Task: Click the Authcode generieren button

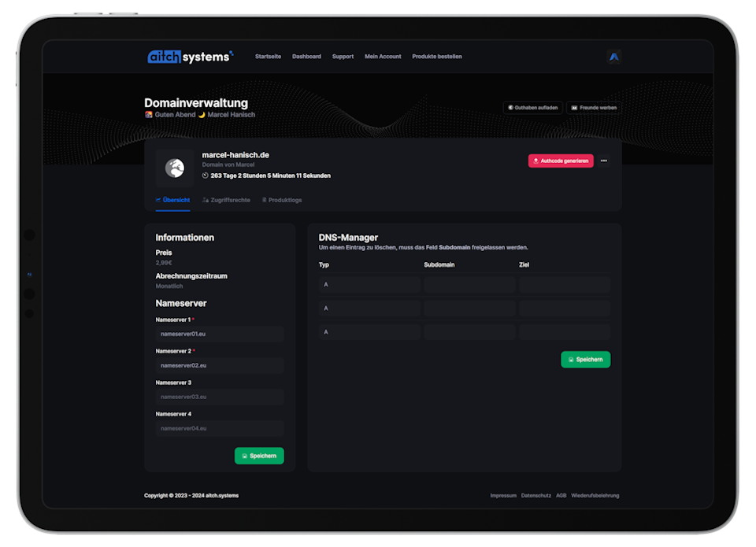Action: pyautogui.click(x=561, y=160)
